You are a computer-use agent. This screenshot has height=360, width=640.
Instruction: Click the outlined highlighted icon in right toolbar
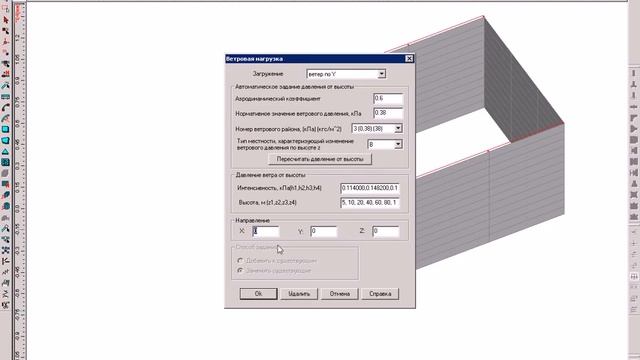634,277
